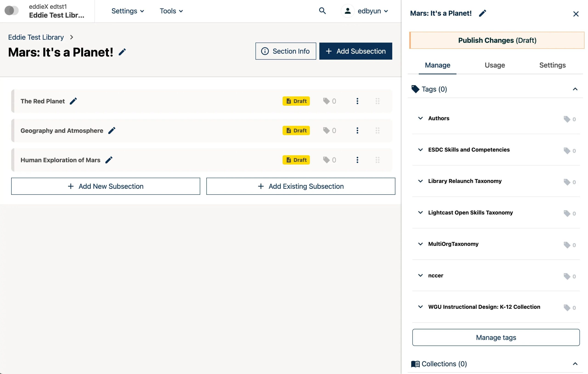Click the pencil icon beside The Red Planet
This screenshot has height=374, width=588.
(x=73, y=101)
